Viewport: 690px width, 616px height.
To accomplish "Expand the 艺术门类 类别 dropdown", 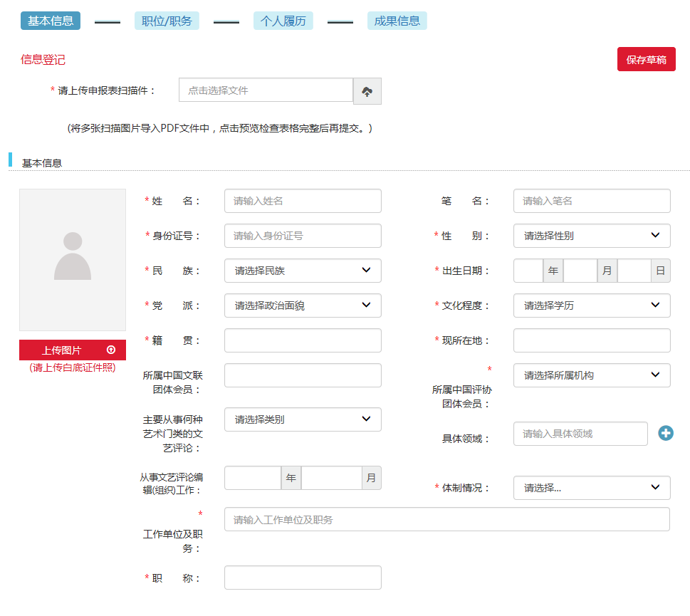I will tap(303, 419).
